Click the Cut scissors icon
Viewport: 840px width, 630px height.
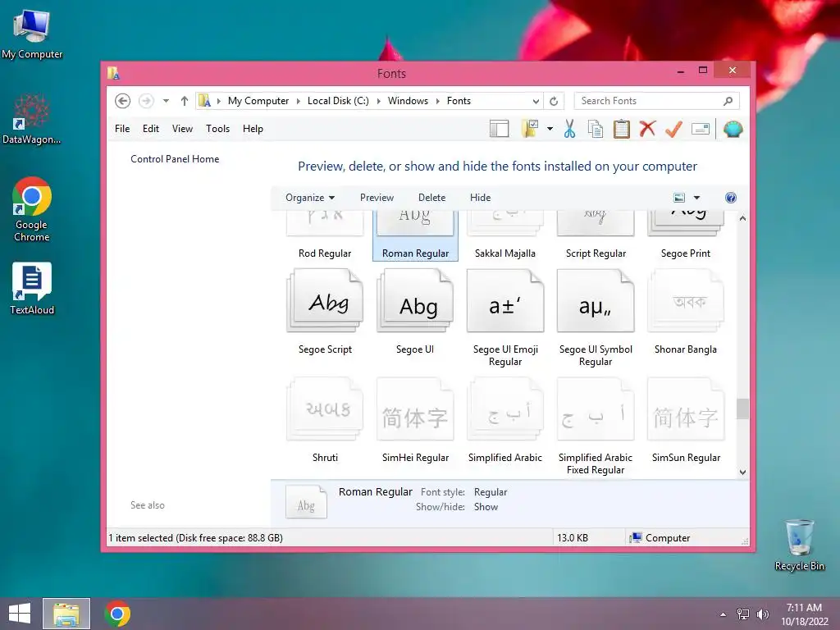tap(569, 129)
